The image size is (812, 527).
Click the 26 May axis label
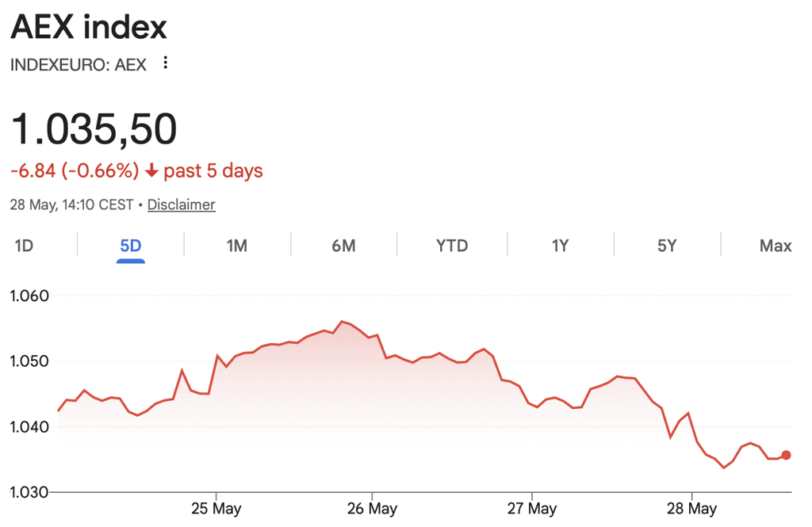click(372, 508)
